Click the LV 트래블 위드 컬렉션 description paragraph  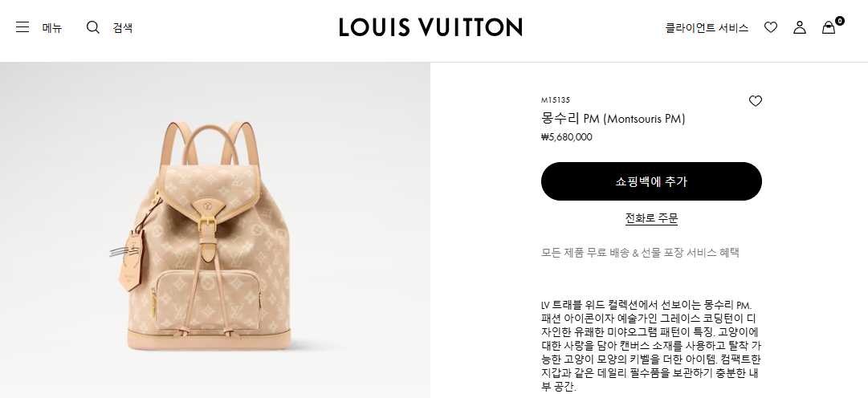pyautogui.click(x=651, y=347)
